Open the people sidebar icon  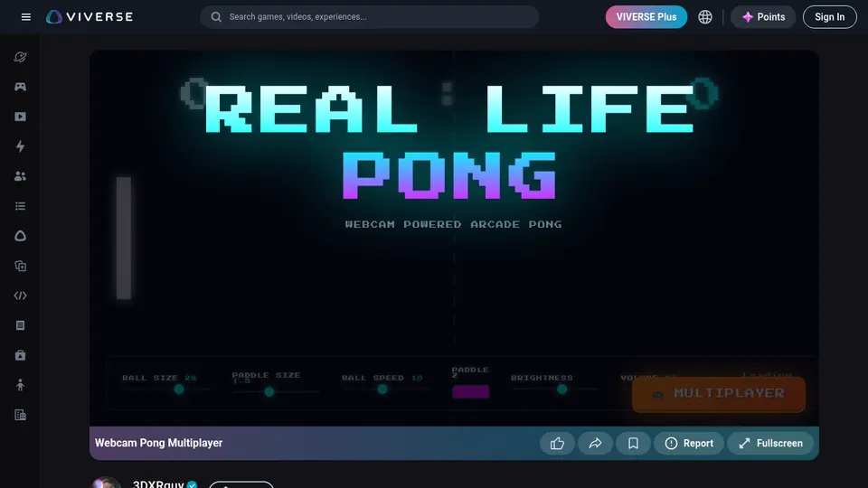click(x=20, y=176)
